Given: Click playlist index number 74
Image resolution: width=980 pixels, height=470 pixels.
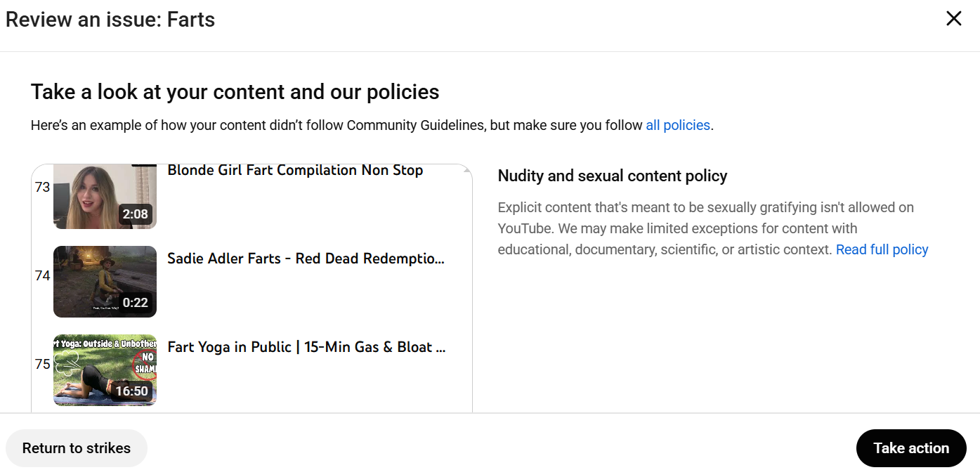Looking at the screenshot, I should point(42,276).
